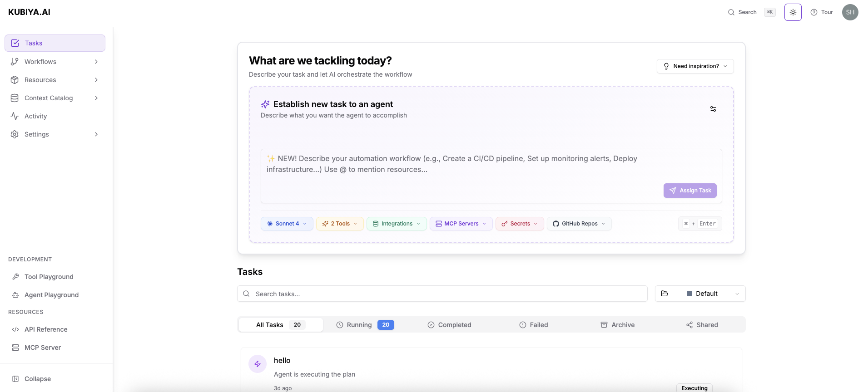Click the folder icon in Default selector

665,294
